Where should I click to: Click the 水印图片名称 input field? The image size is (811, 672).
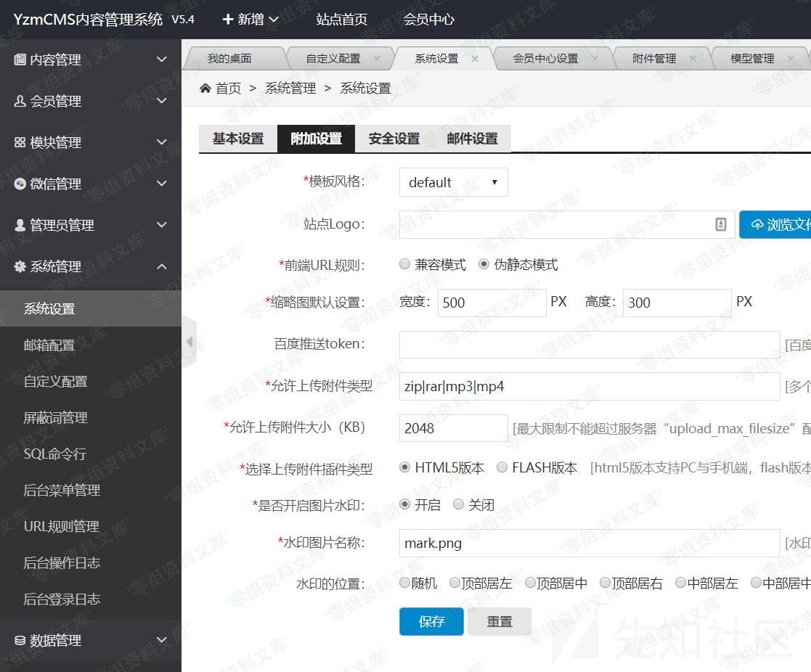(x=589, y=543)
